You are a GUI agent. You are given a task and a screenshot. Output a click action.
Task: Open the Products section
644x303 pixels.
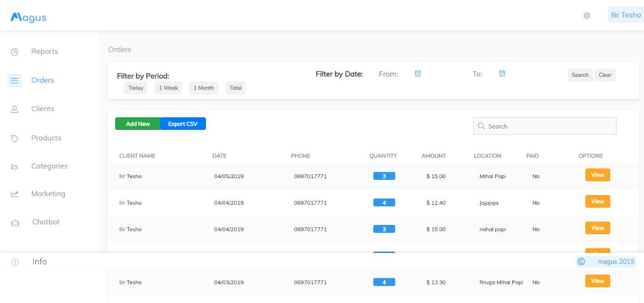point(46,138)
